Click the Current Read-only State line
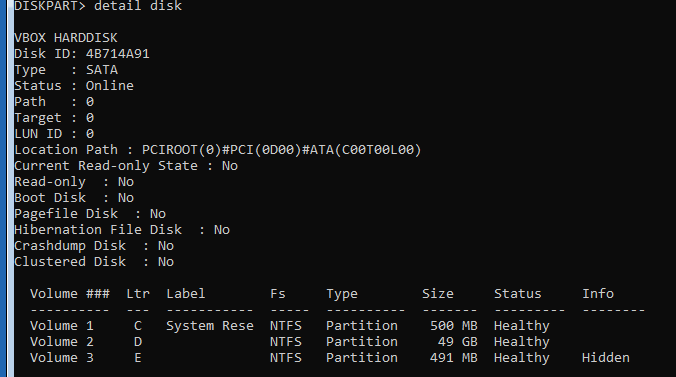 tap(126, 166)
